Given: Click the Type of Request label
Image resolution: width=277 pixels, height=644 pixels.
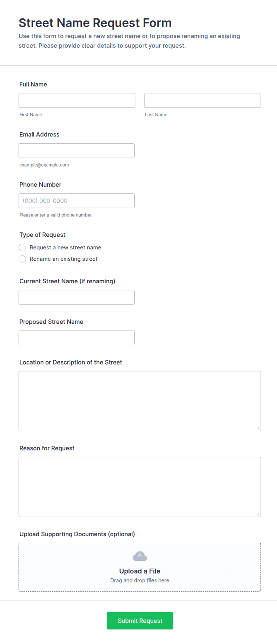Looking at the screenshot, I should point(42,235).
